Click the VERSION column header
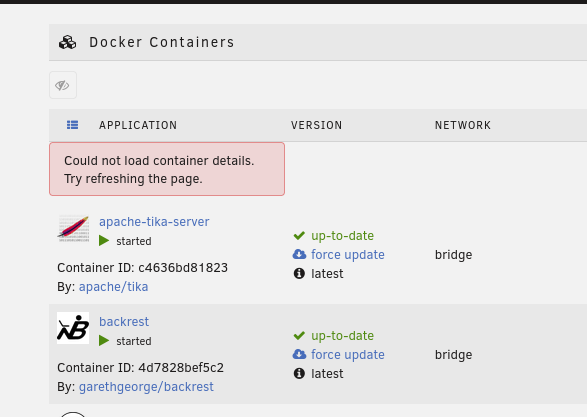Viewport: 587px width, 417px height. tap(317, 125)
